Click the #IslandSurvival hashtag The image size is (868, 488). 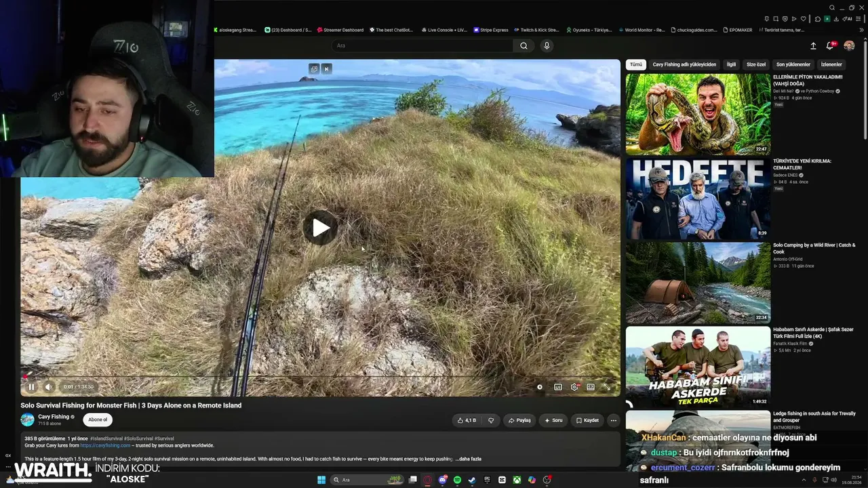(106, 439)
